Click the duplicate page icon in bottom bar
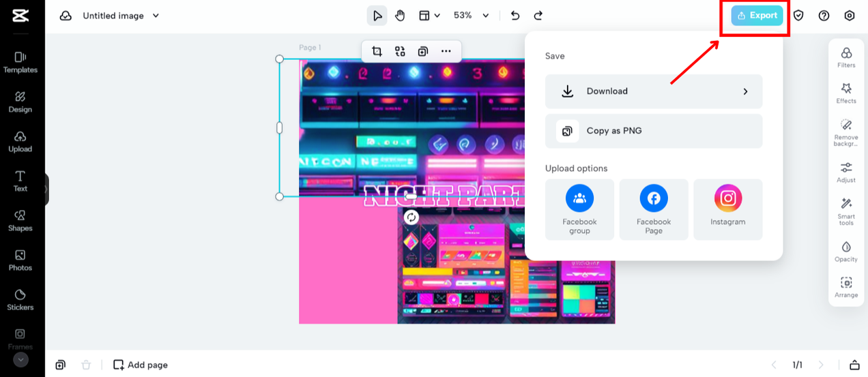Screen dimensions: 868x377 61,365
